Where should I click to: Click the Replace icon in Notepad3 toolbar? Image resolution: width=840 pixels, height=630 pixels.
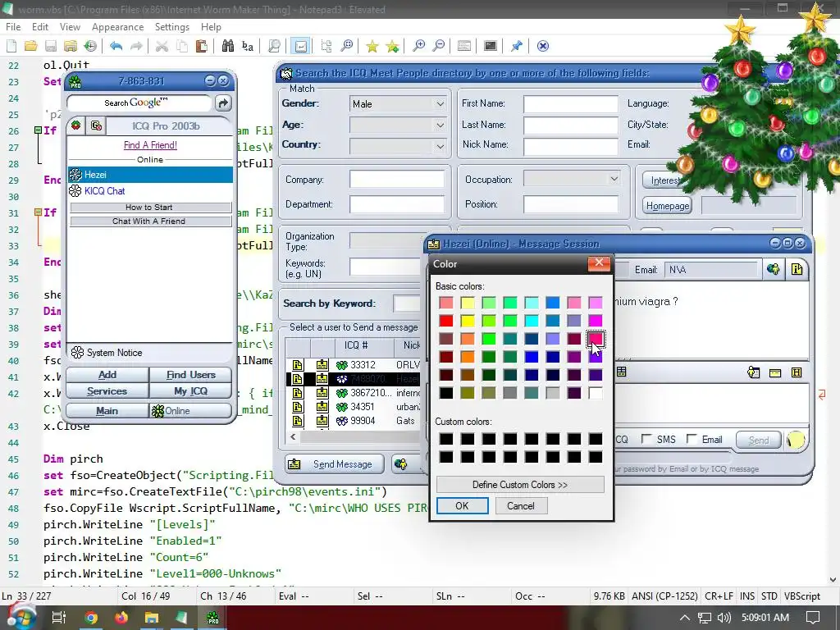pos(248,46)
